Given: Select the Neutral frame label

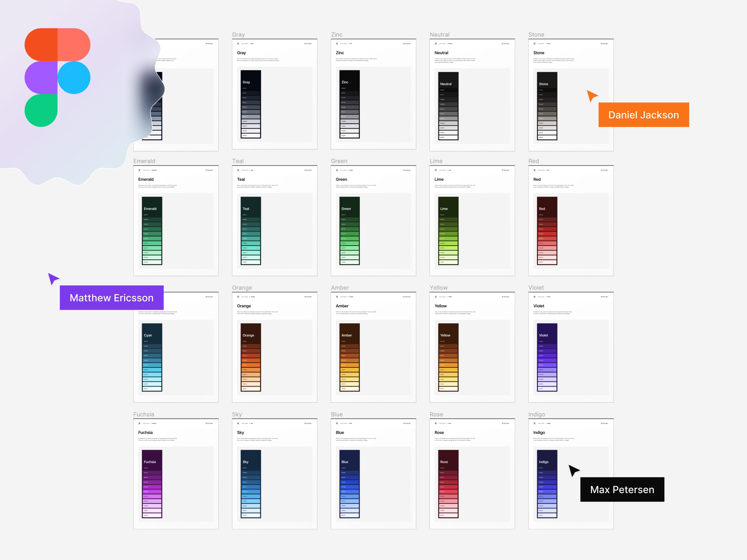Looking at the screenshot, I should 439,35.
